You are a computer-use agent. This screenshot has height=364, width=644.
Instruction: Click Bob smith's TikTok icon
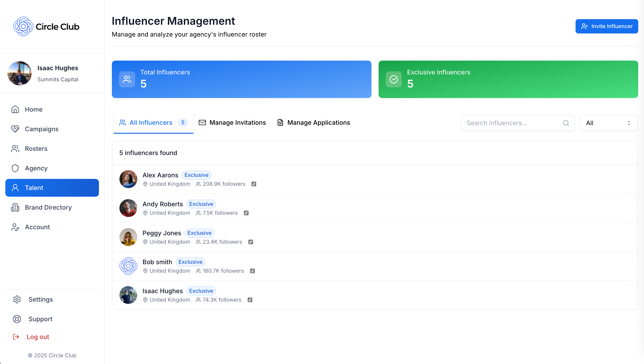[x=252, y=271]
